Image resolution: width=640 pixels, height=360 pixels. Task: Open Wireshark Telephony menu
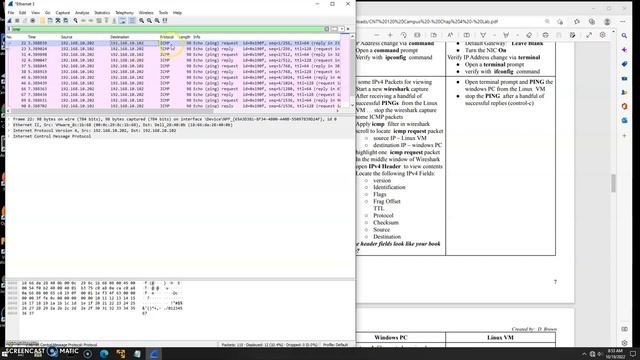[124, 13]
